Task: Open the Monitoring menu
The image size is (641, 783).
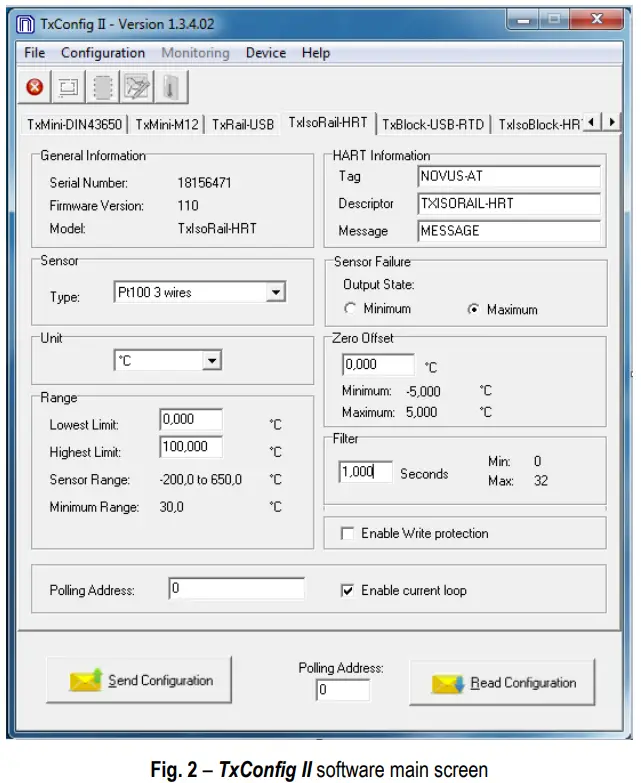Action: click(195, 53)
